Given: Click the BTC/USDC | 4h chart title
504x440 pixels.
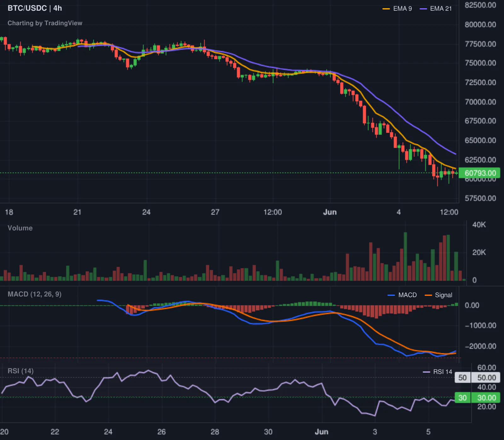Looking at the screenshot, I should [35, 8].
